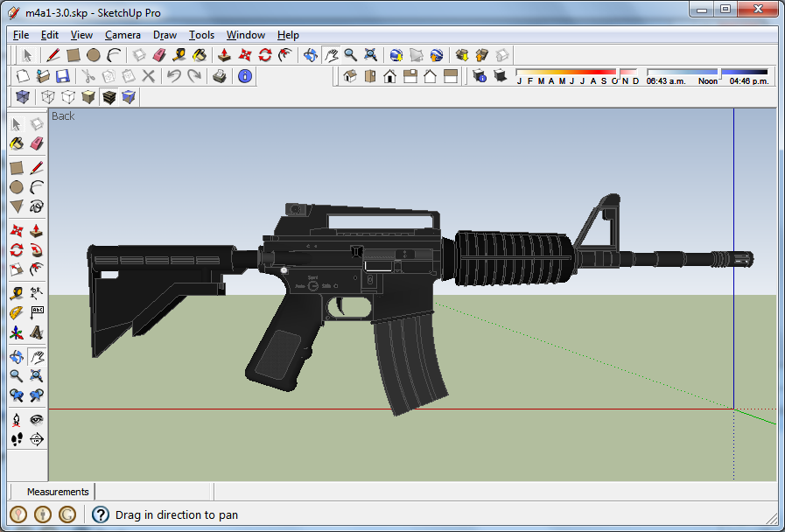The width and height of the screenshot is (785, 532).
Task: Enable Hidden Line face style
Action: (x=68, y=96)
